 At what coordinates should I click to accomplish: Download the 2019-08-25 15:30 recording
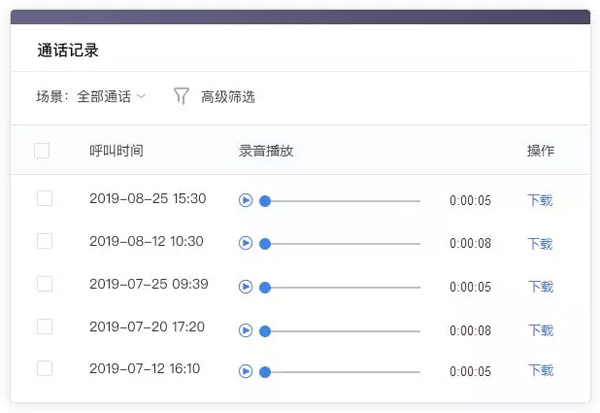tap(540, 200)
